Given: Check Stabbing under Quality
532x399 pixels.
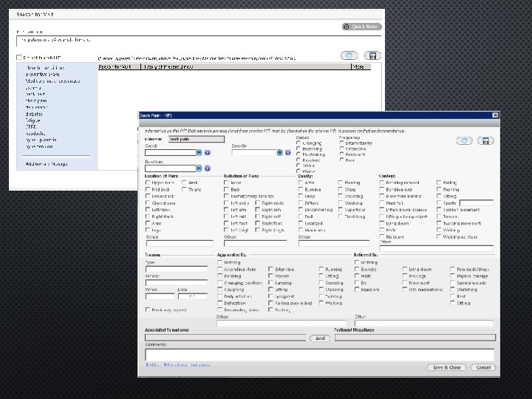Looking at the screenshot, I should pyautogui.click(x=341, y=203).
